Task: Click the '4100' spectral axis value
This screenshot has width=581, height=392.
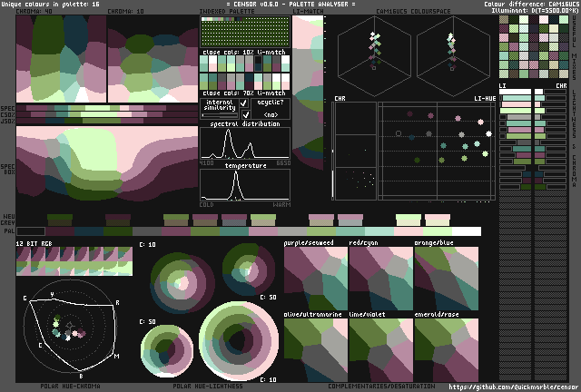Action: click(x=206, y=163)
